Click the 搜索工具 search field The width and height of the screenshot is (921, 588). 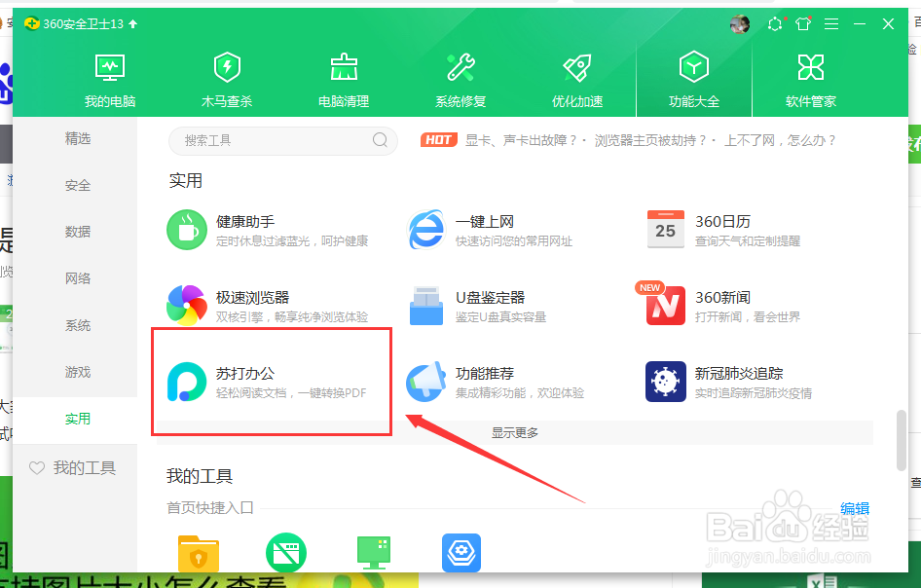click(x=283, y=140)
